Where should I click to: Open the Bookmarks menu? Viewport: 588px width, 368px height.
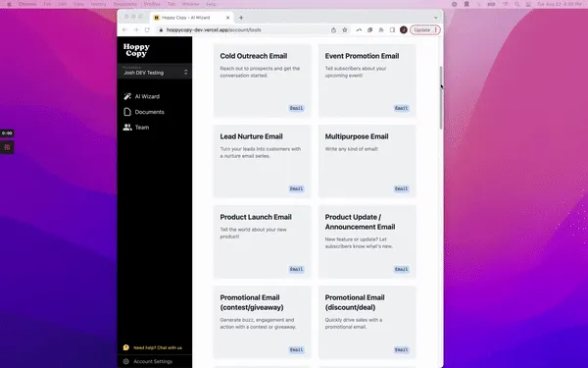[x=125, y=4]
